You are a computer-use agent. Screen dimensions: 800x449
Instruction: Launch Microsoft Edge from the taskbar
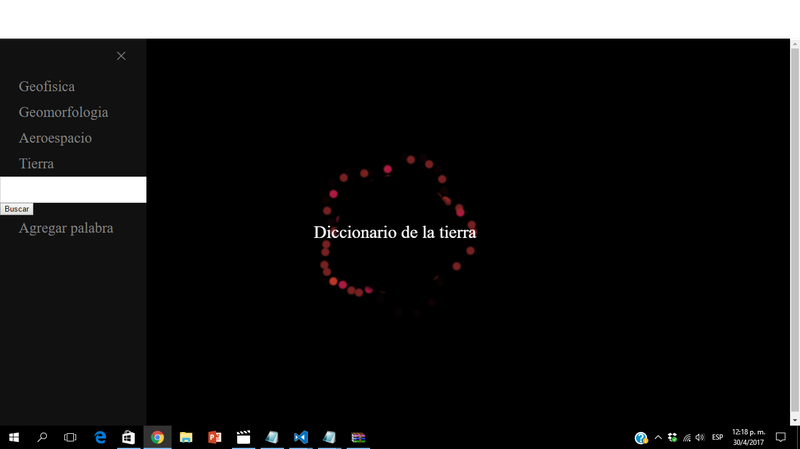tap(100, 437)
